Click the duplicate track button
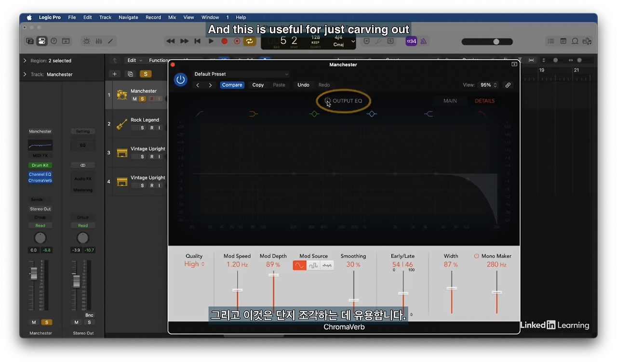Screen dimensions: 617x364 click(x=130, y=74)
